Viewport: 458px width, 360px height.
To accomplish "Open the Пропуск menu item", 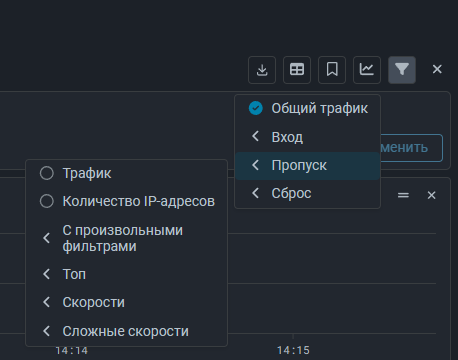I will 307,165.
